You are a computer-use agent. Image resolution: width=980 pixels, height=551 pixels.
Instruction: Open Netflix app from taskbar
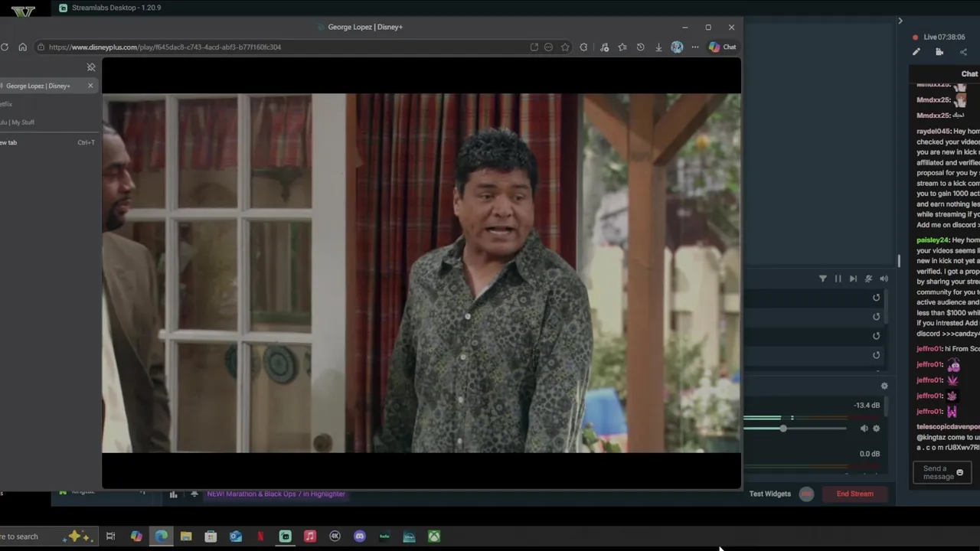[260, 536]
